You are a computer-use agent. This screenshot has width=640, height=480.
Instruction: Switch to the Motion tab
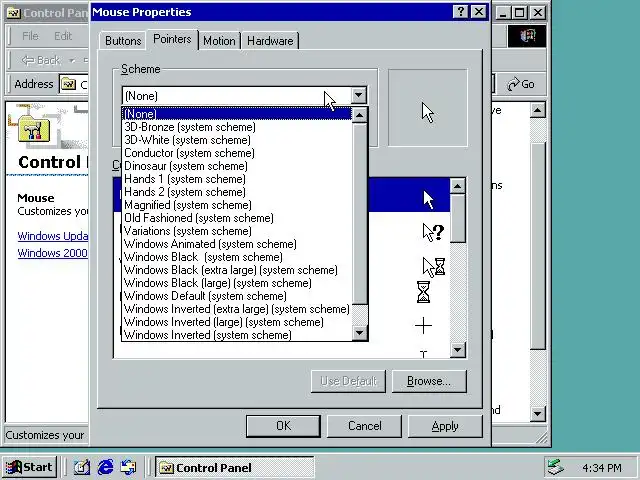click(219, 41)
